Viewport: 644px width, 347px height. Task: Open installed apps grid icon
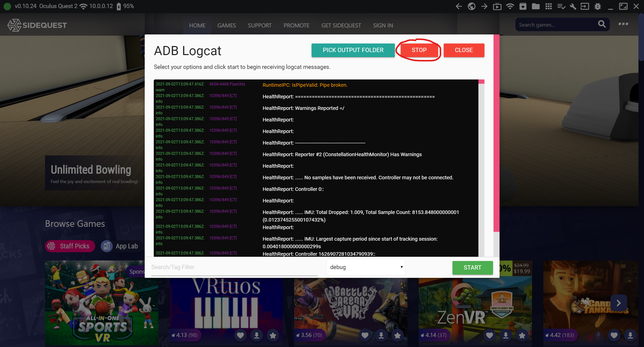point(548,6)
